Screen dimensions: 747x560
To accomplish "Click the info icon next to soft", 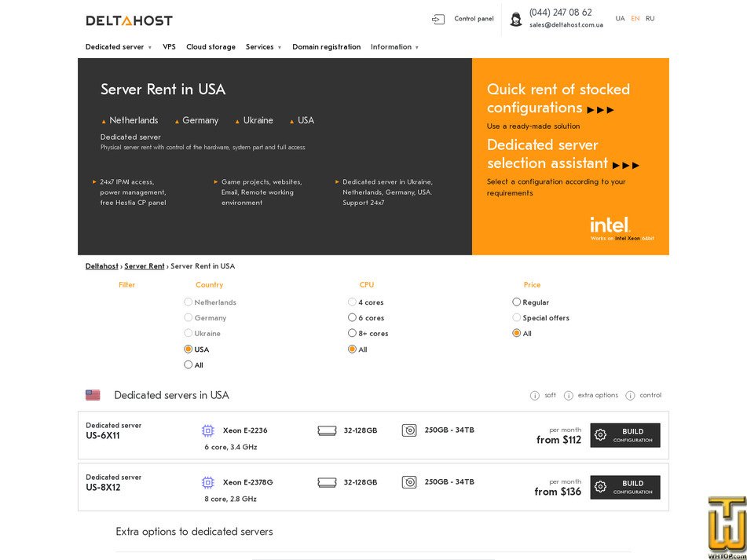I will 534,396.
